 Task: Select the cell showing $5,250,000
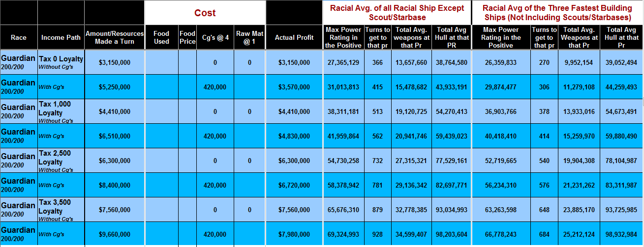pos(114,87)
